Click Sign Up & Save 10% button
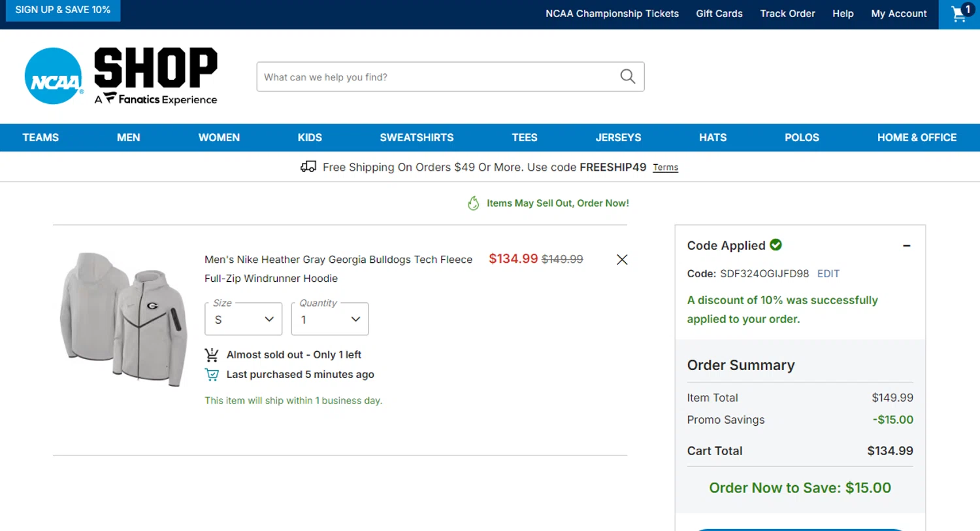The image size is (980, 531). click(x=63, y=10)
